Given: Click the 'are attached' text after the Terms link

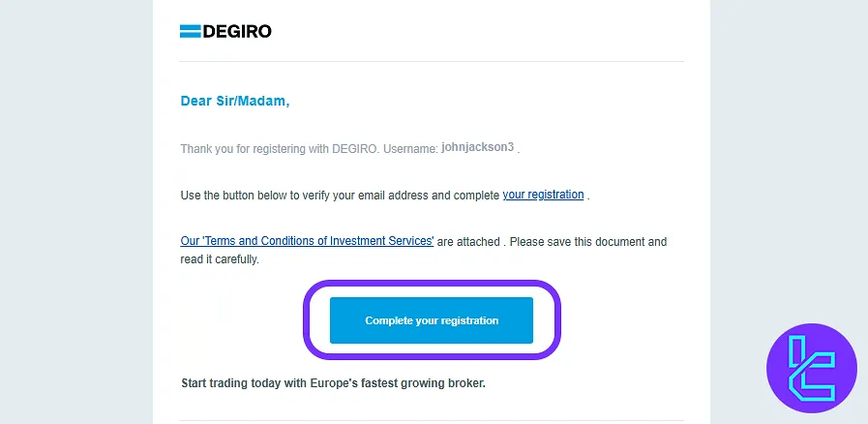Looking at the screenshot, I should click(468, 241).
